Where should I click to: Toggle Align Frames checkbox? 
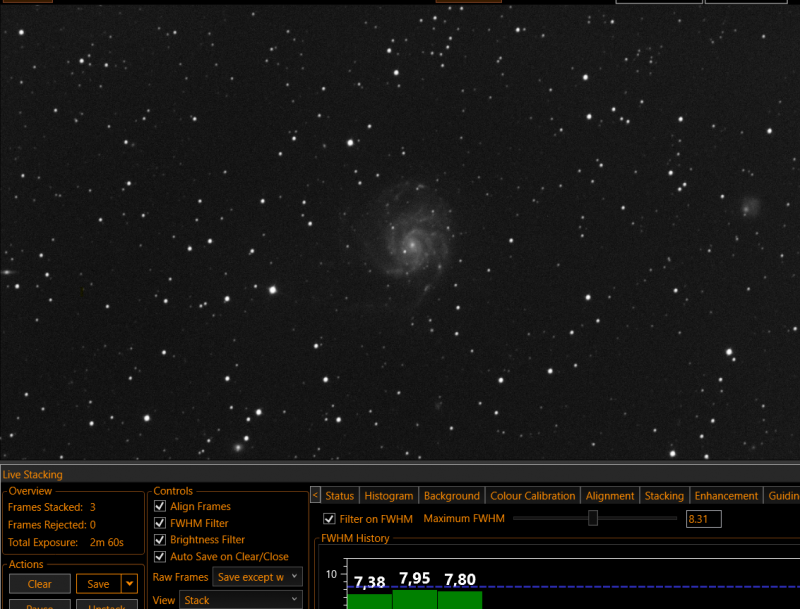point(160,506)
